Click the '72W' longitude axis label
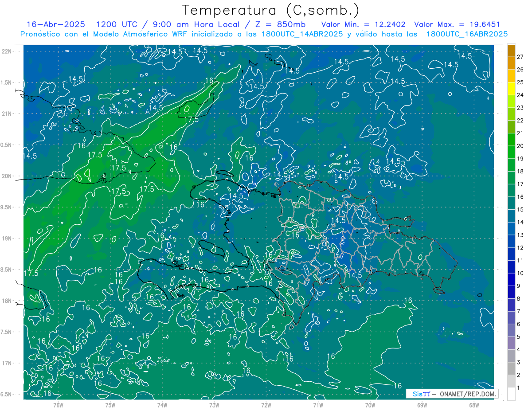Viewport: 532px width, 411px height. tap(266, 405)
